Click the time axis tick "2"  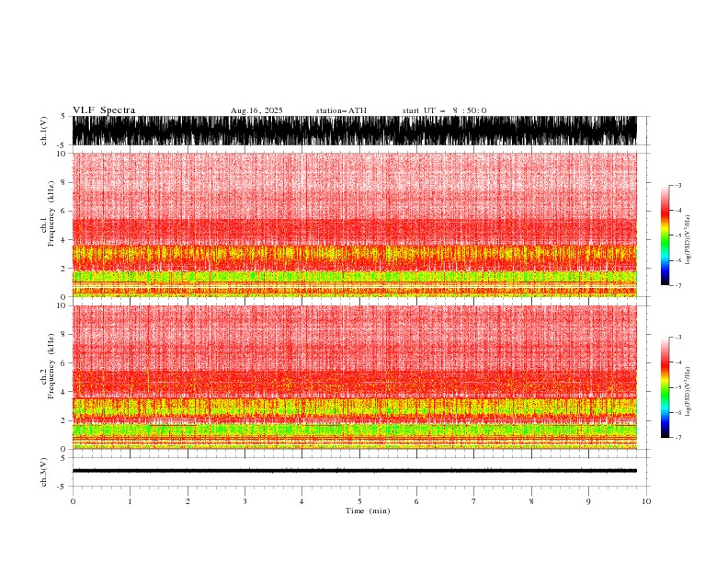(x=188, y=501)
